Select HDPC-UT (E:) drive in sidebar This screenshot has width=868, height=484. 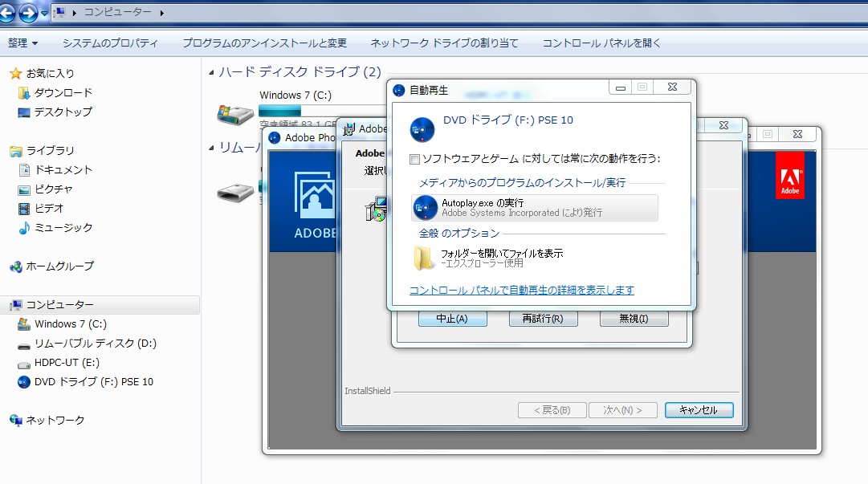[67, 363]
